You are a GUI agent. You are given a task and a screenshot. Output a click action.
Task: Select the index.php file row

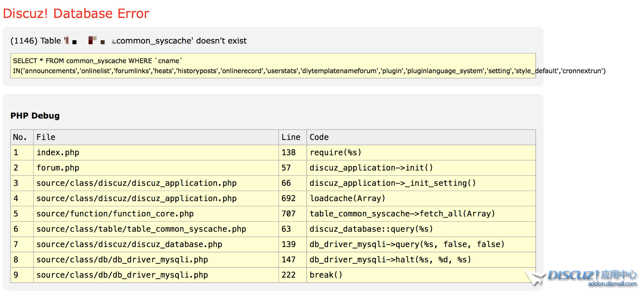(x=273, y=152)
